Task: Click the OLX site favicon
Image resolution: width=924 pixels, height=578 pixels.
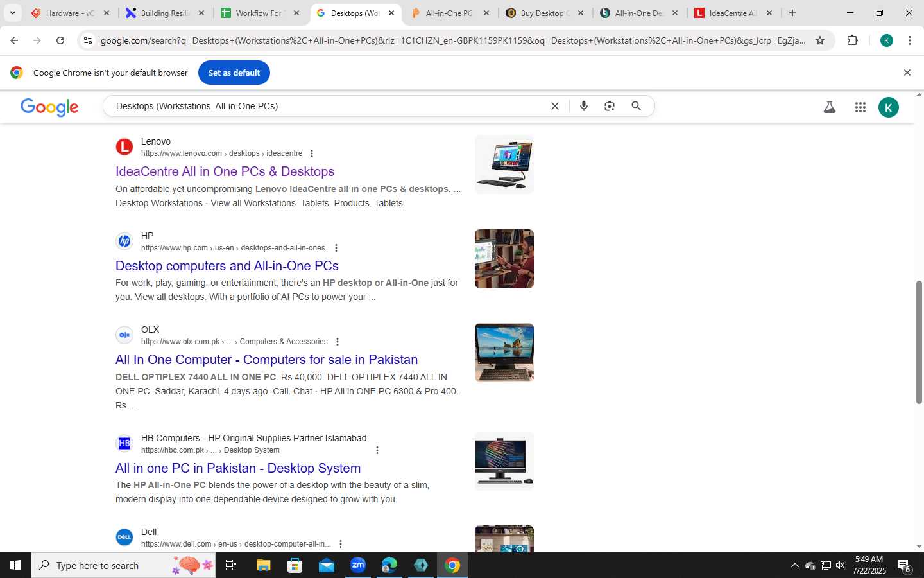Action: [x=124, y=335]
